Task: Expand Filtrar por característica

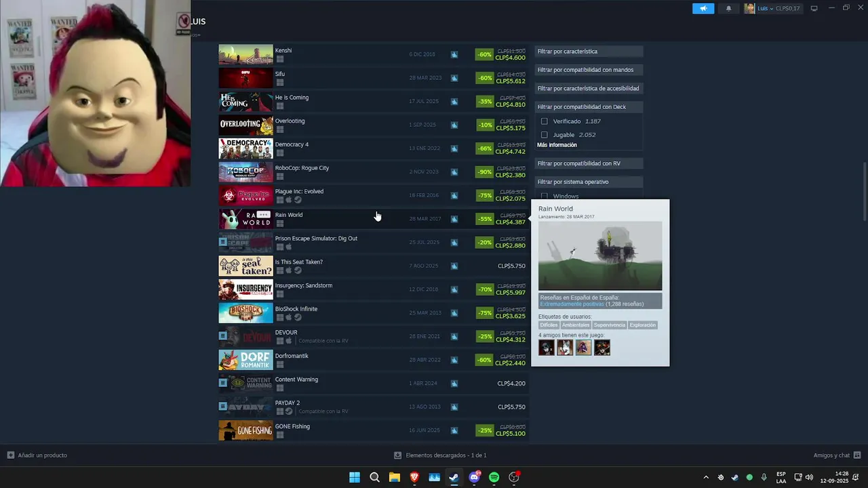Action: [589, 52]
